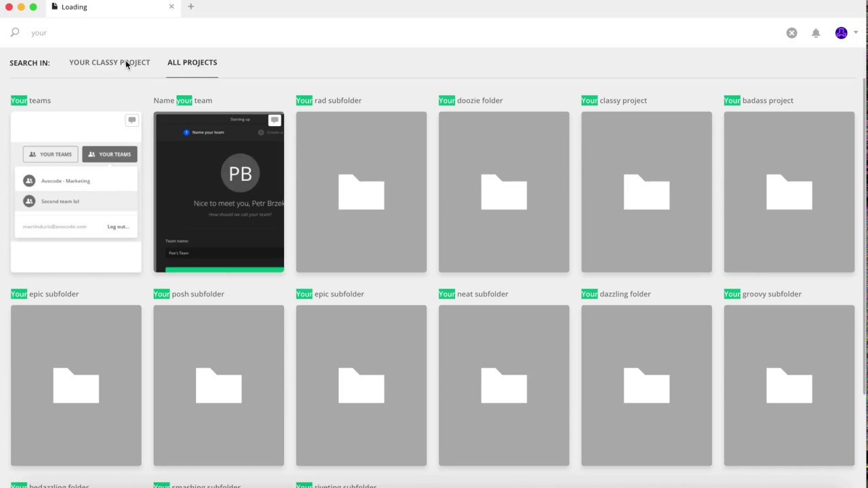Click the 'Your smashing subfolder' label

197,485
